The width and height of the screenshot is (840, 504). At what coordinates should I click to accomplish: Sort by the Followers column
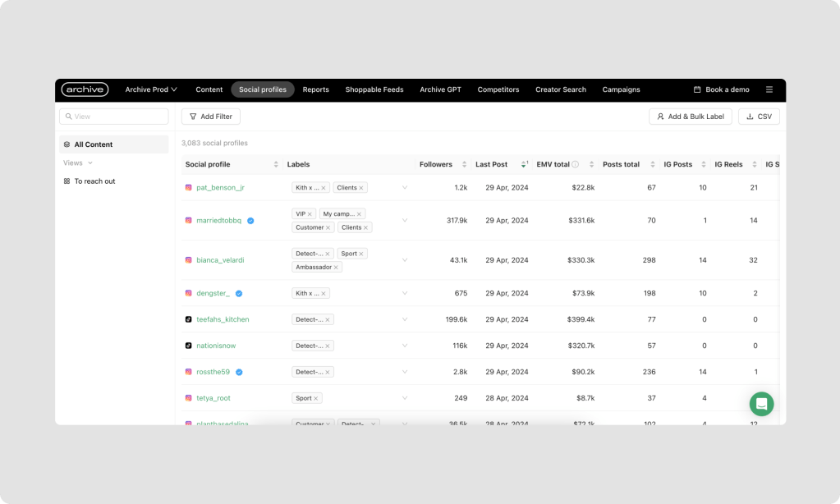464,164
